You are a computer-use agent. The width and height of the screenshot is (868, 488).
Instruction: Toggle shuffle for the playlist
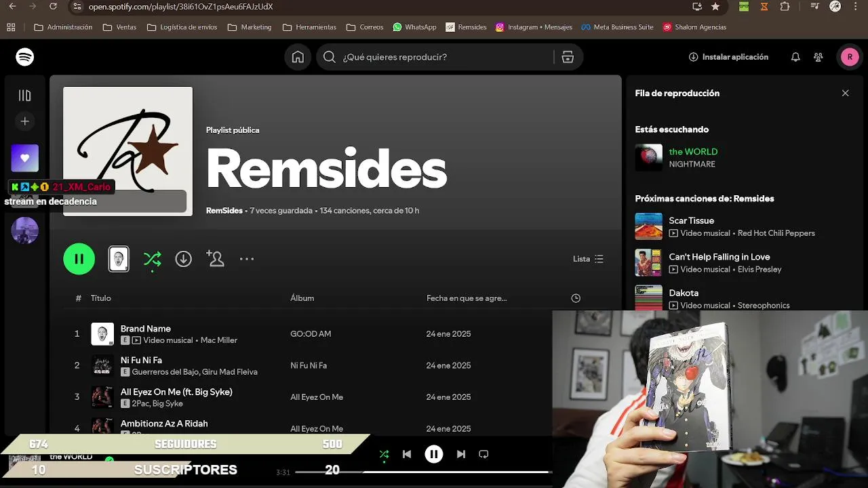[153, 259]
